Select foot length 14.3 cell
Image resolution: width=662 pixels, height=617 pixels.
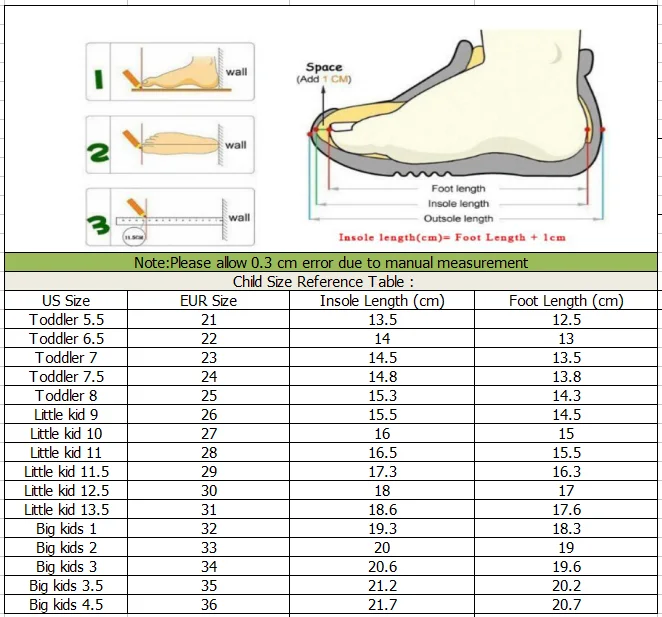point(566,396)
